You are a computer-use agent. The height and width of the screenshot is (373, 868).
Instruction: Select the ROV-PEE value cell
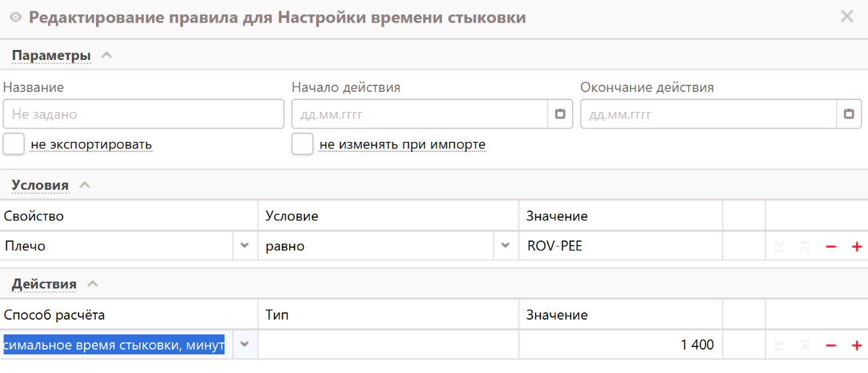pyautogui.click(x=620, y=246)
